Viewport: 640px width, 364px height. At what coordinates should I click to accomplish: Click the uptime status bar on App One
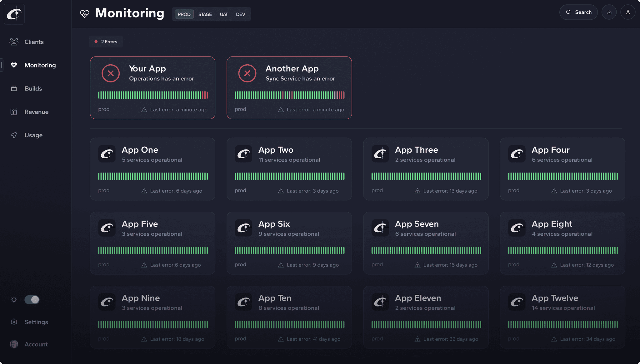pyautogui.click(x=153, y=176)
